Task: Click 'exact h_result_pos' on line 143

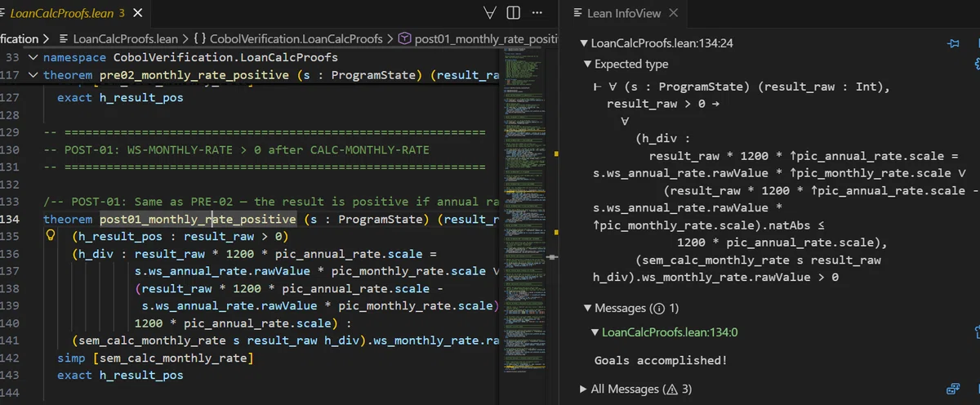Action: (120, 376)
